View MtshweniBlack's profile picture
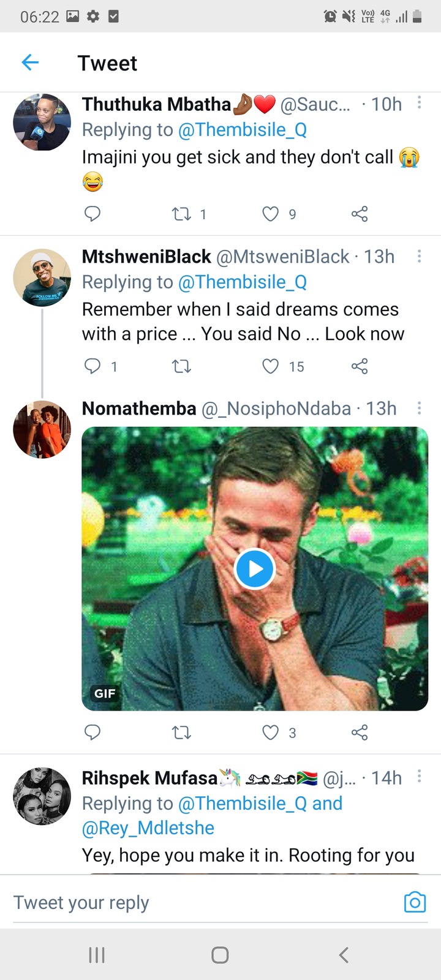 click(x=42, y=277)
